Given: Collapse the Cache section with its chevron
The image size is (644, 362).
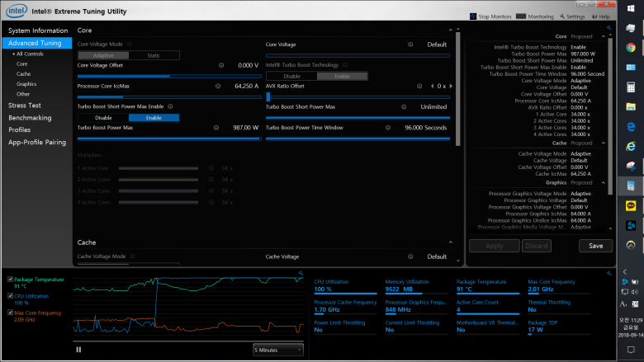Looking at the screenshot, I should pyautogui.click(x=452, y=242).
